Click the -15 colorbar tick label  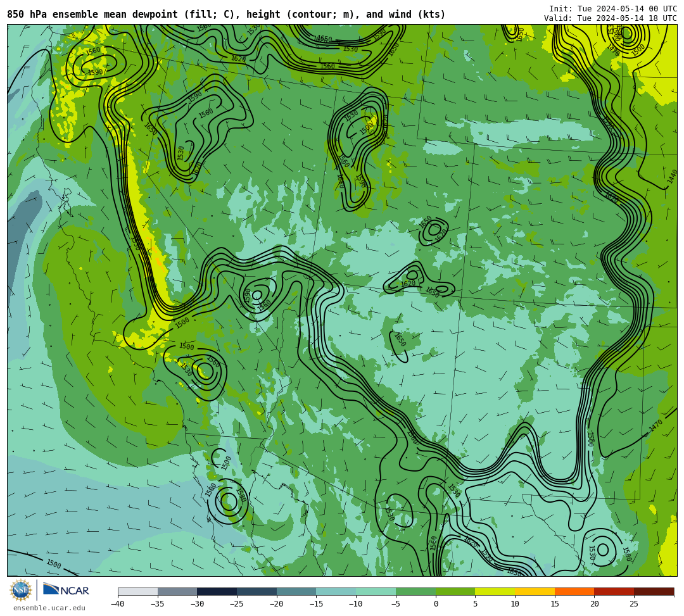tap(316, 604)
